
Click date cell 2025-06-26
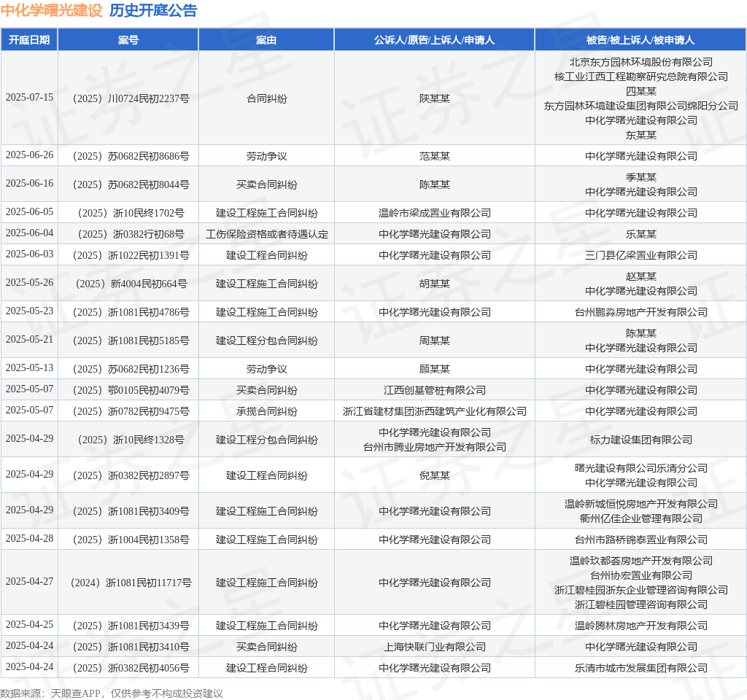coord(29,155)
